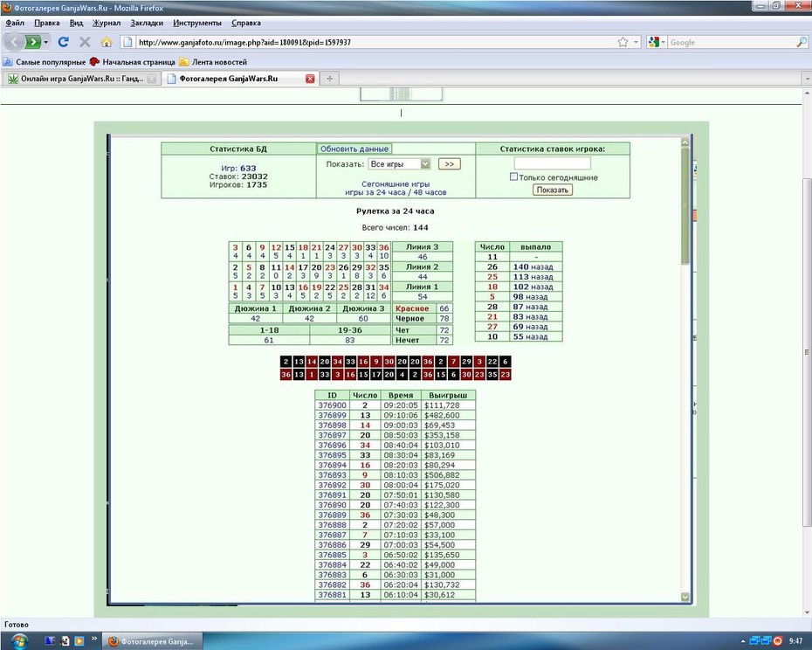Open the back/forward history dropdown arrow
Image resolution: width=812 pixels, height=650 pixels.
46,42
